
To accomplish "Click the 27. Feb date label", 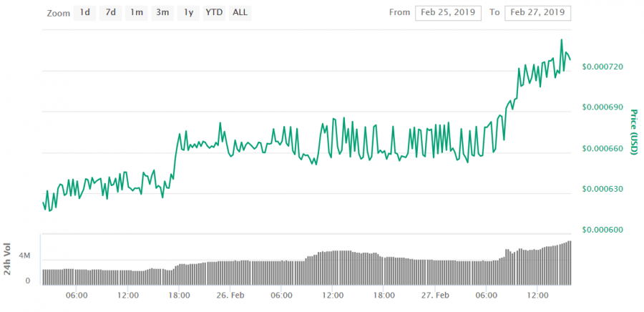I will click(435, 295).
